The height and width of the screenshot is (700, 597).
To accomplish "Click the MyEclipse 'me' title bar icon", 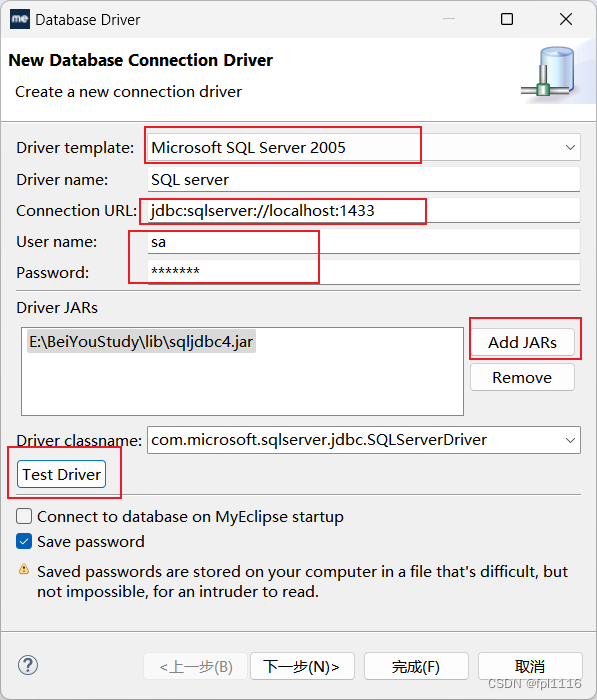I will tap(20, 19).
